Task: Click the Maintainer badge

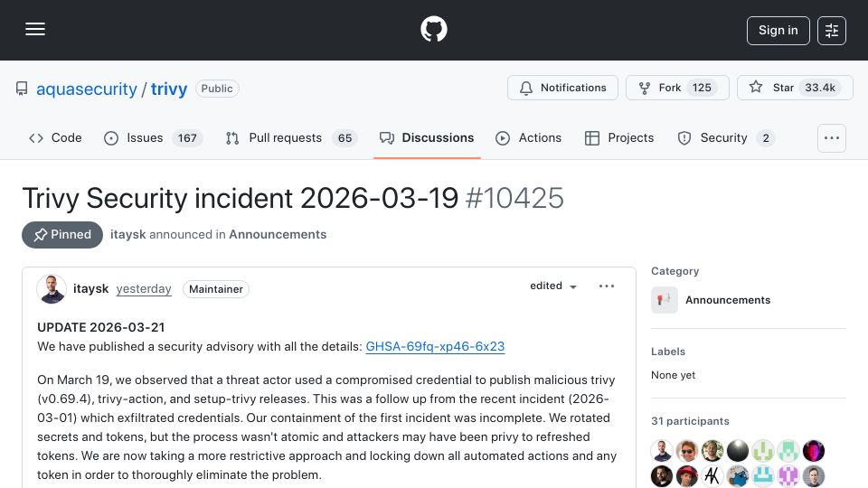Action: pos(216,289)
